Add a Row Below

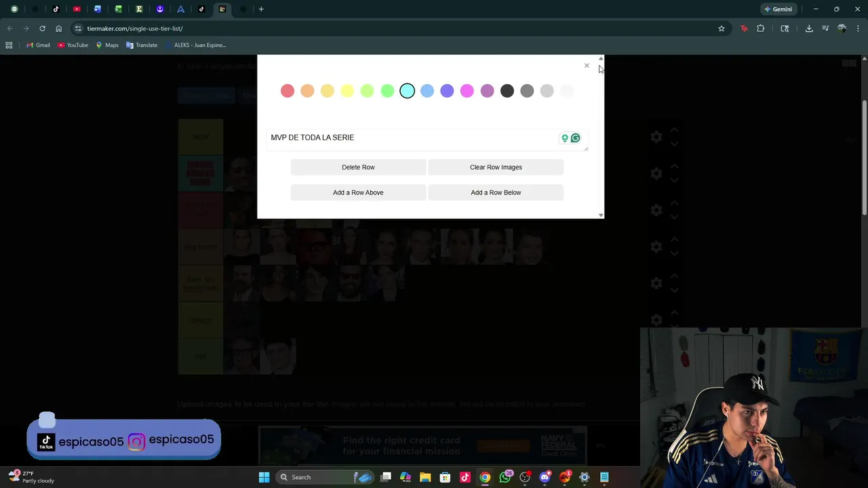[x=496, y=192]
